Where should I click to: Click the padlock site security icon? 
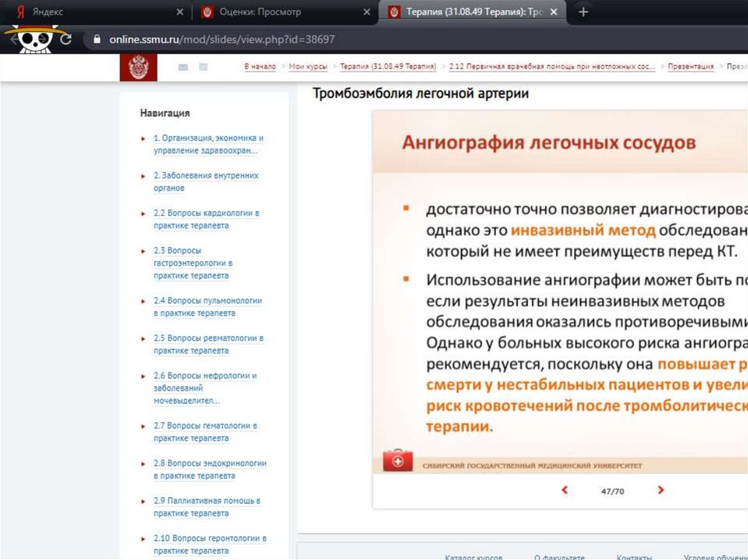97,39
